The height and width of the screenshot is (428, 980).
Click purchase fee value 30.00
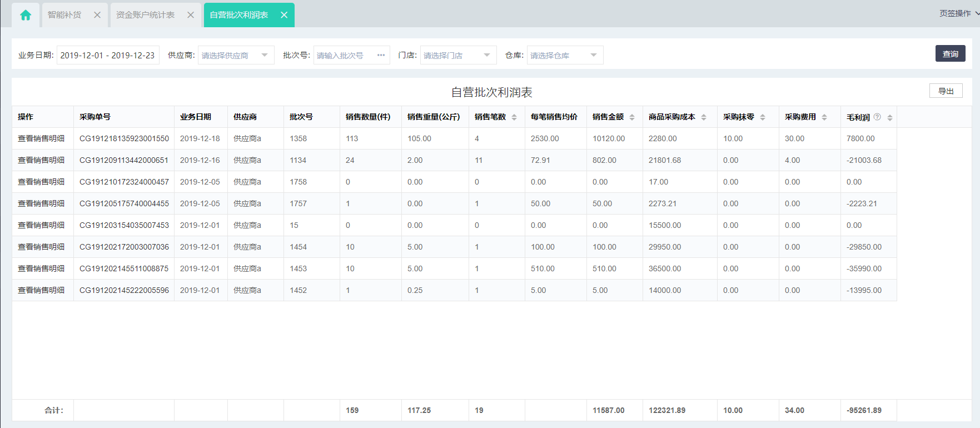click(794, 138)
